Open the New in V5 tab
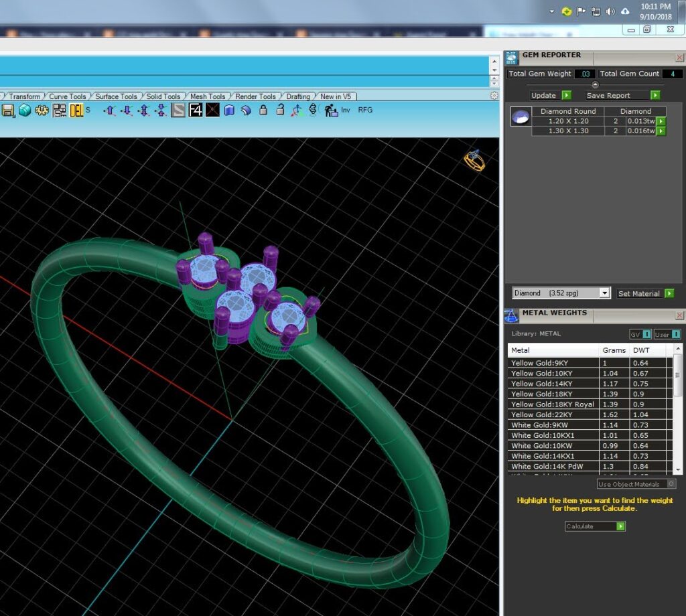Viewport: 686px width, 616px height. 336,96
